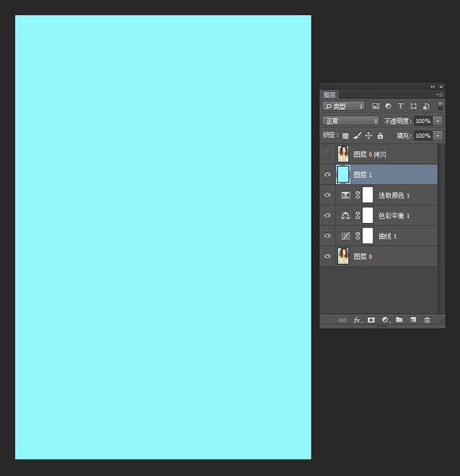Filter layers by adjustment layer icon

(388, 106)
